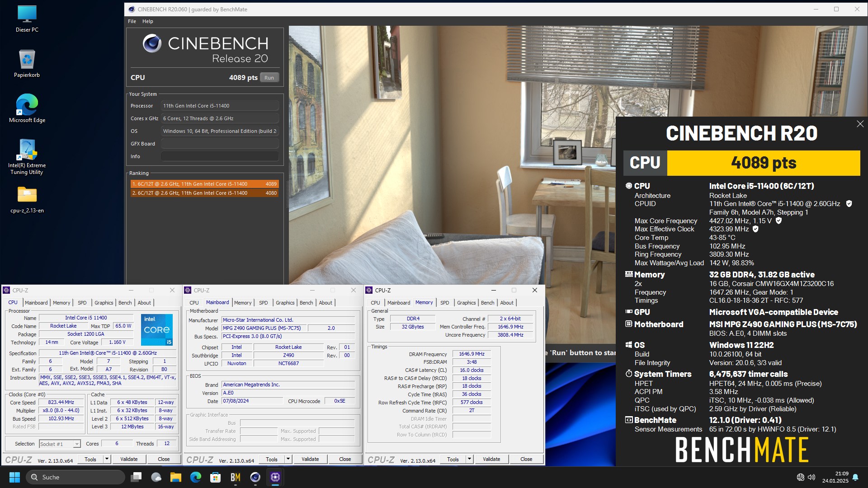Image resolution: width=868 pixels, height=488 pixels.
Task: Open Mainboard tab in first CPU-Z window
Action: click(x=36, y=303)
